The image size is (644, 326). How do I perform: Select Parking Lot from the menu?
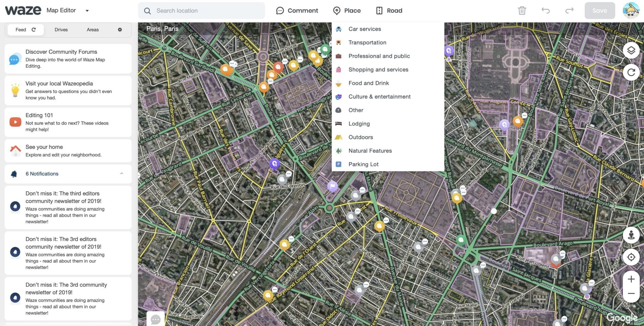pos(363,164)
